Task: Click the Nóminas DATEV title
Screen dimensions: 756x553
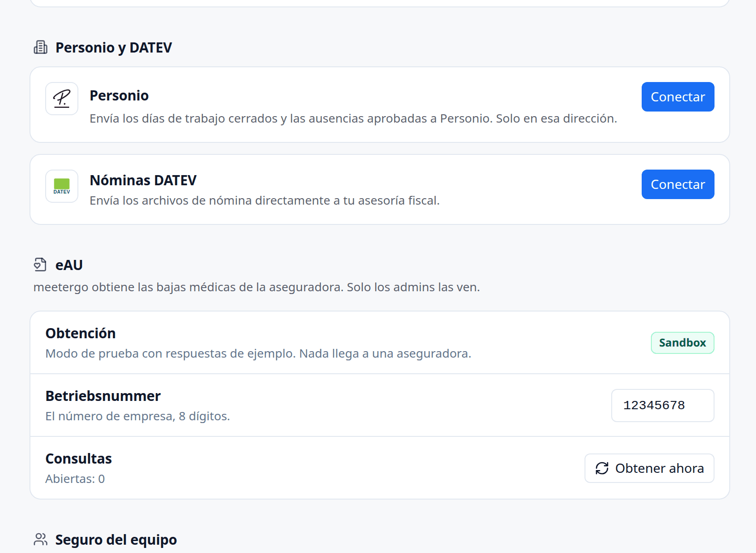Action: [x=143, y=180]
